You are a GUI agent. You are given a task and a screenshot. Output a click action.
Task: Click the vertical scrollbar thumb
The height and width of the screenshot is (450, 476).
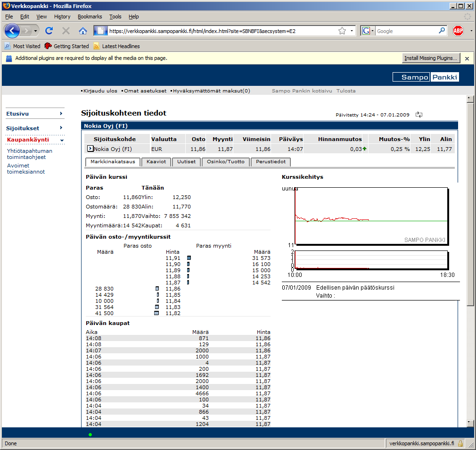[470, 204]
